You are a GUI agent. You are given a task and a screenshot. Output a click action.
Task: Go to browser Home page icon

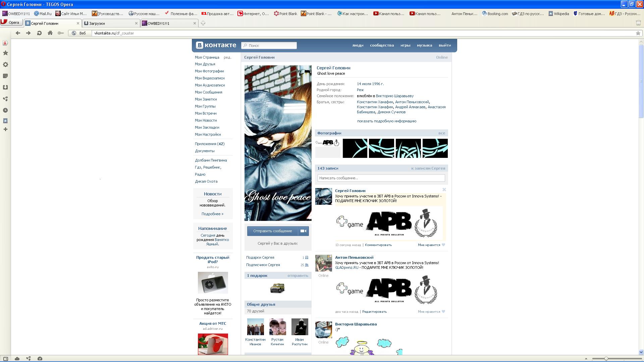click(x=50, y=33)
